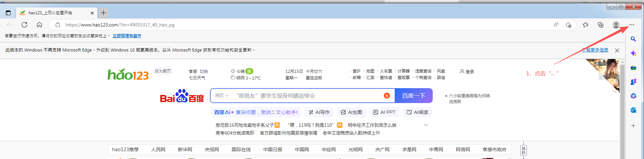Open the AI生图 button
Screen dimensions: 644x159
click(352, 112)
